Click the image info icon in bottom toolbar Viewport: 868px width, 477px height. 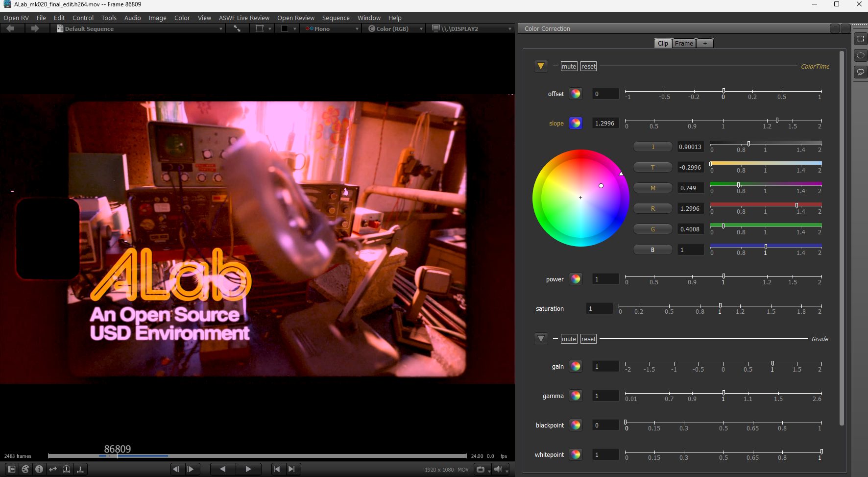pyautogui.click(x=39, y=469)
